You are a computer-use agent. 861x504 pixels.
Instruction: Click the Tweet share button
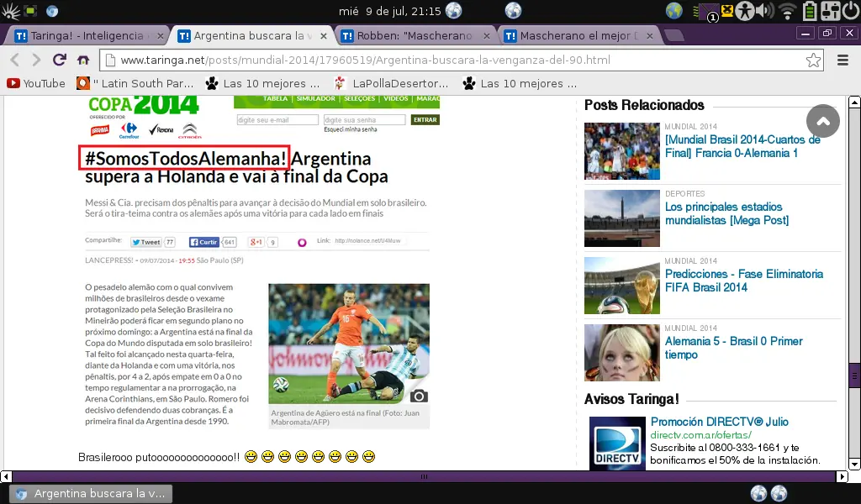(146, 242)
